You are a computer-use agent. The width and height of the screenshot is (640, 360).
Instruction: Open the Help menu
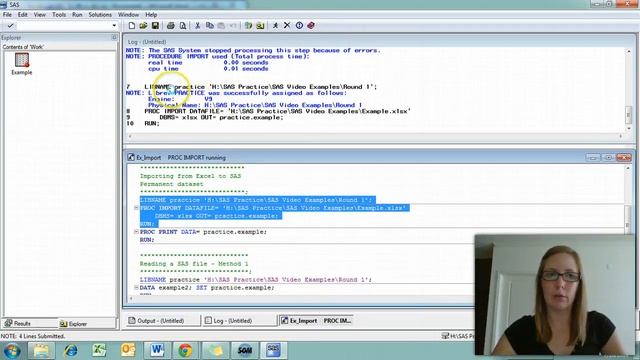[151, 15]
